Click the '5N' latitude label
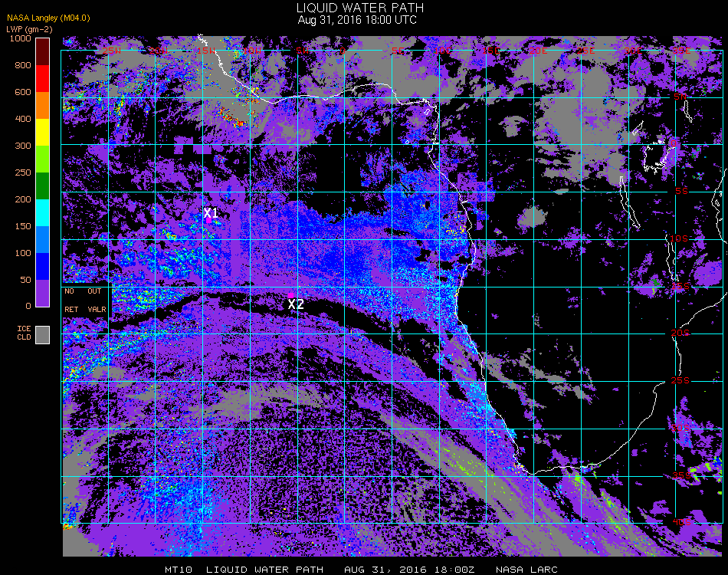728x575 pixels. (x=680, y=97)
